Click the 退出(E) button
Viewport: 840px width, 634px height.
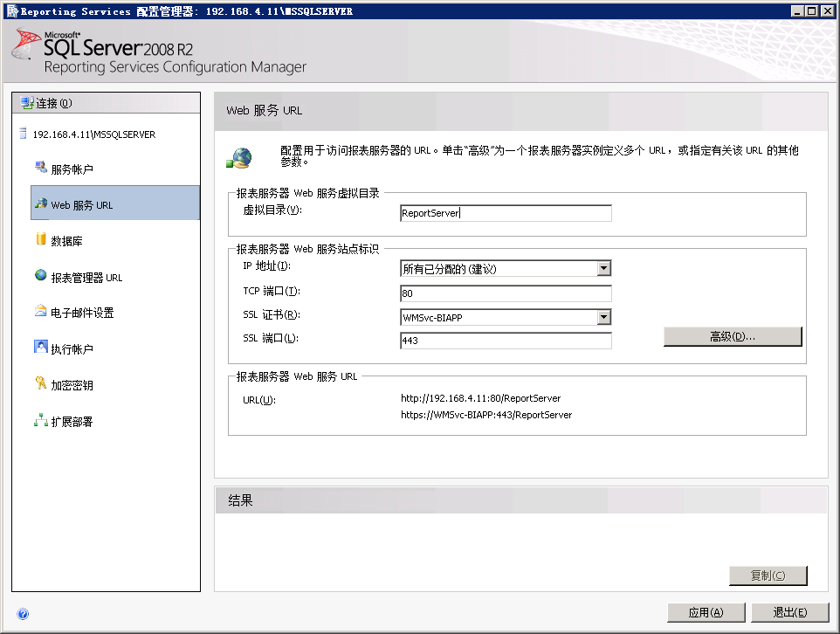tap(790, 612)
